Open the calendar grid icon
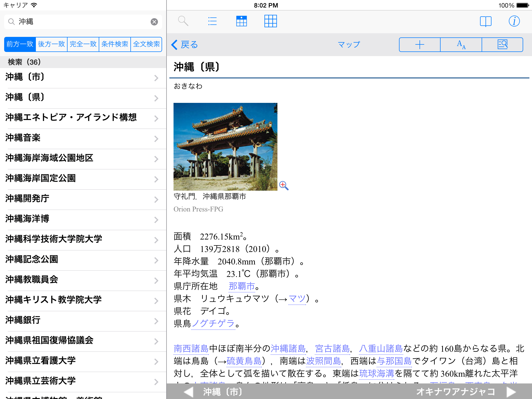Viewport: 532px width, 399px height. (x=241, y=21)
